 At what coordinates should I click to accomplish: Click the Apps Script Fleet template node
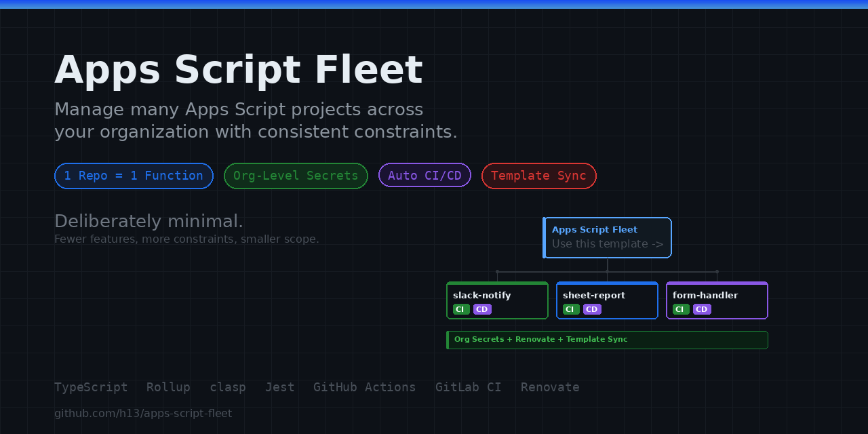[607, 237]
